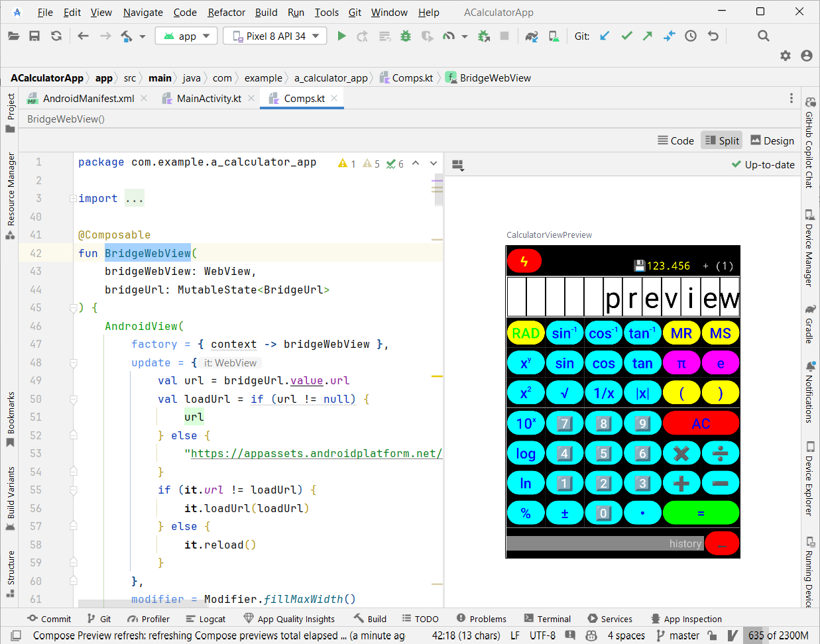Open the Pixel 8 API 34 device selector

pyautogui.click(x=274, y=36)
